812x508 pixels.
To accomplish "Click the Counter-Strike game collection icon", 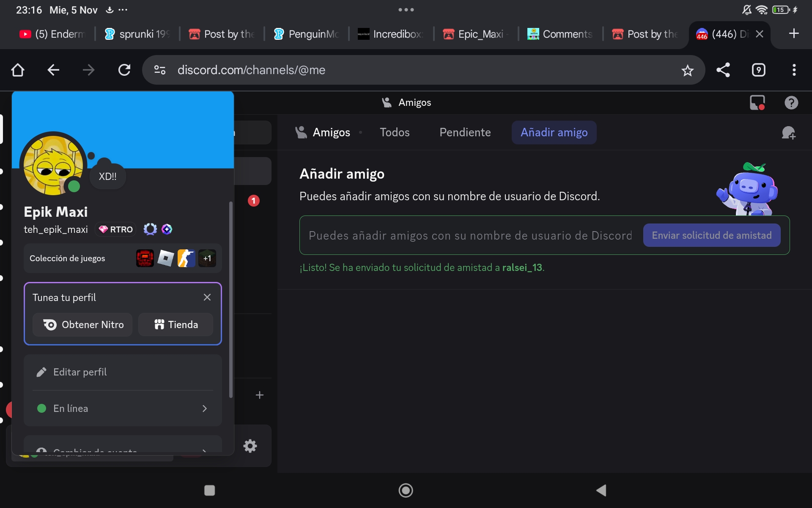I will pyautogui.click(x=186, y=258).
